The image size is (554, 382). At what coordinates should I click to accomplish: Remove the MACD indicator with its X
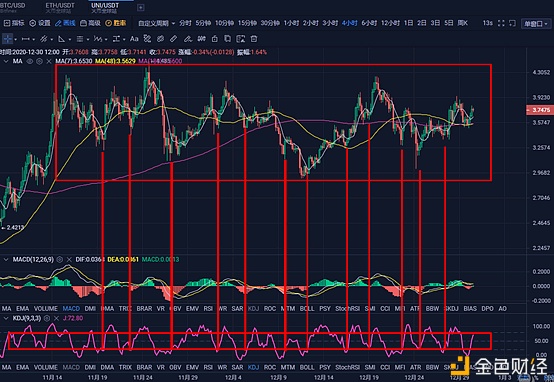tap(69, 260)
